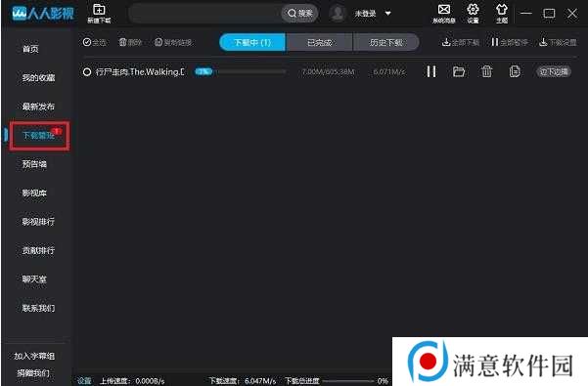Screen dimensions: 588x386
Task: Open 聊天室 in the sidebar
Action: point(34,279)
